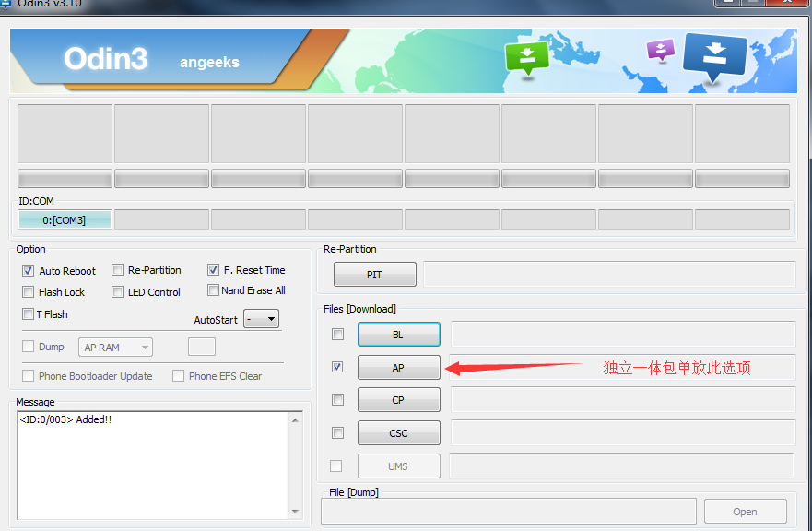Click the BL file path field
The width and height of the screenshot is (812, 531).
click(623, 334)
